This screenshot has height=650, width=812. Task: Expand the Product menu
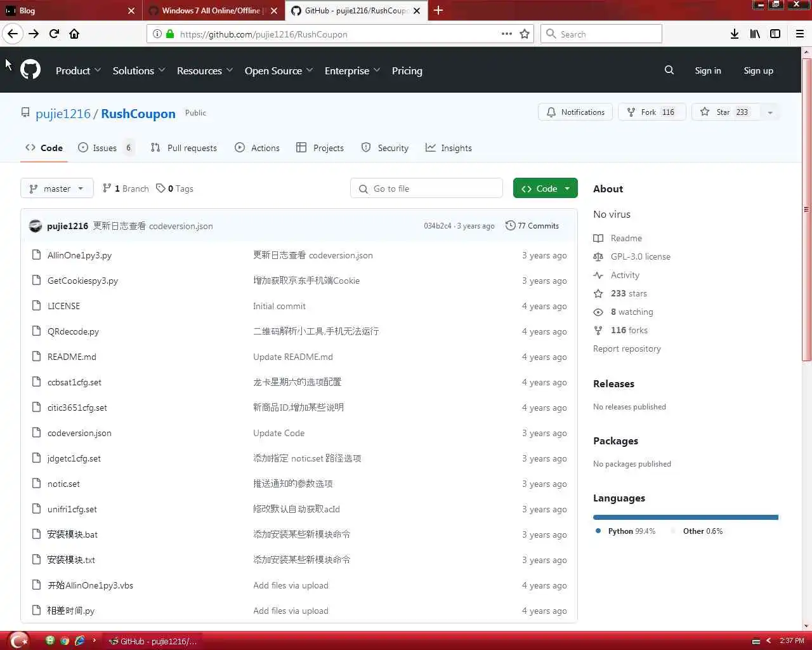click(78, 70)
